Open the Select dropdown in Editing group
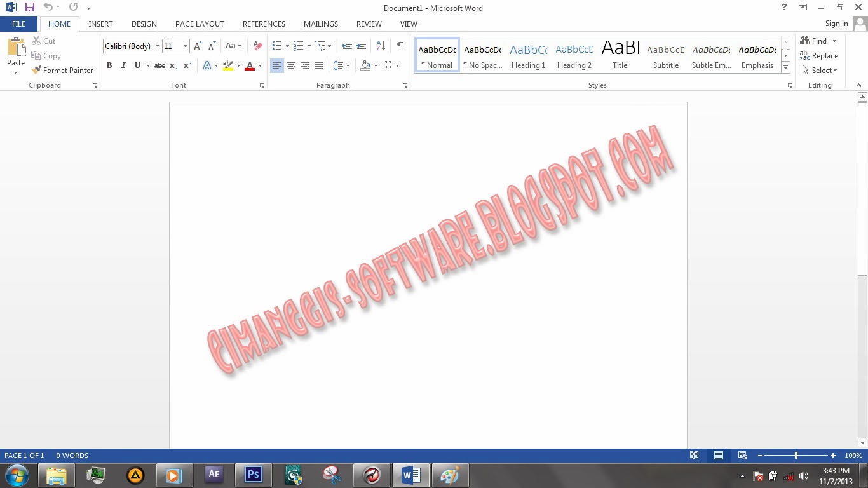 pos(820,71)
